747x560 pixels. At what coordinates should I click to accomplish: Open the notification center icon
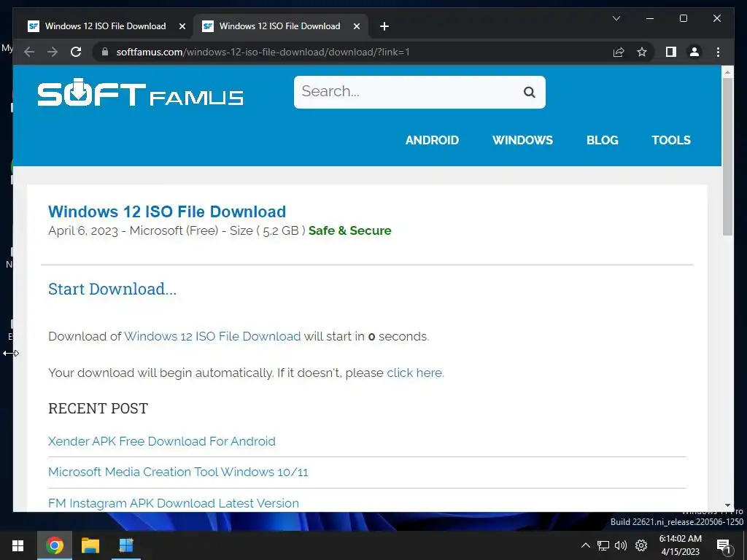pos(724,546)
